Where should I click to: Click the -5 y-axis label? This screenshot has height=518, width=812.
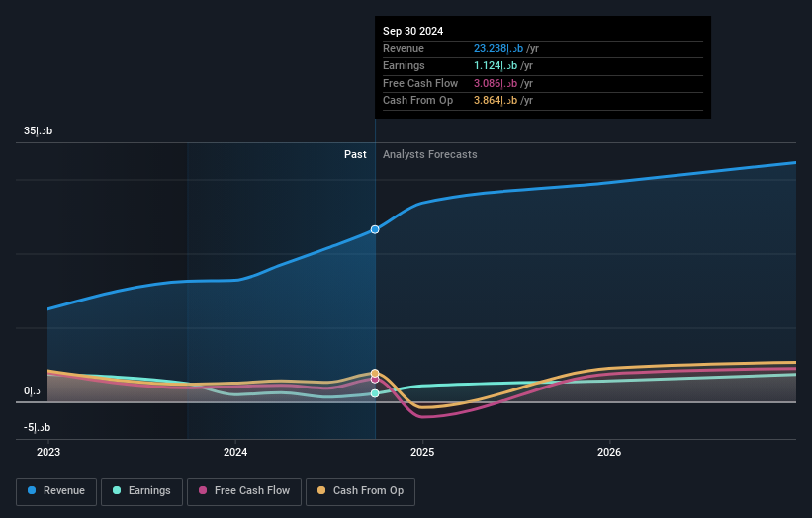[37, 427]
